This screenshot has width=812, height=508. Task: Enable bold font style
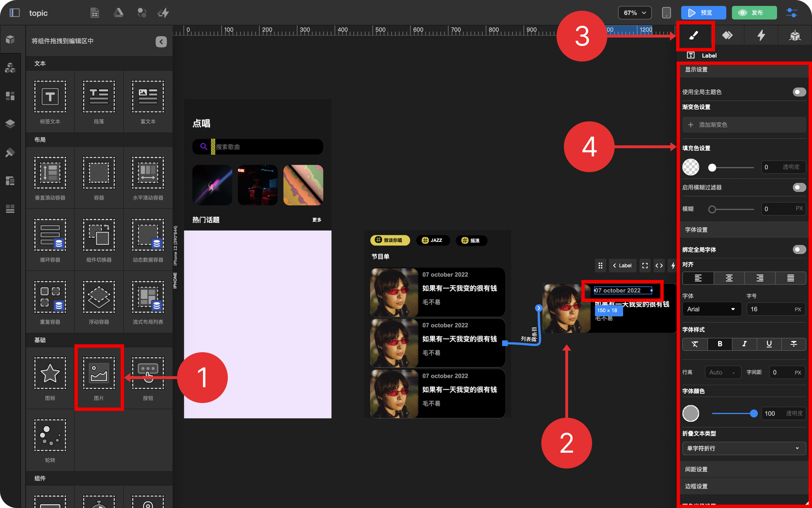720,344
